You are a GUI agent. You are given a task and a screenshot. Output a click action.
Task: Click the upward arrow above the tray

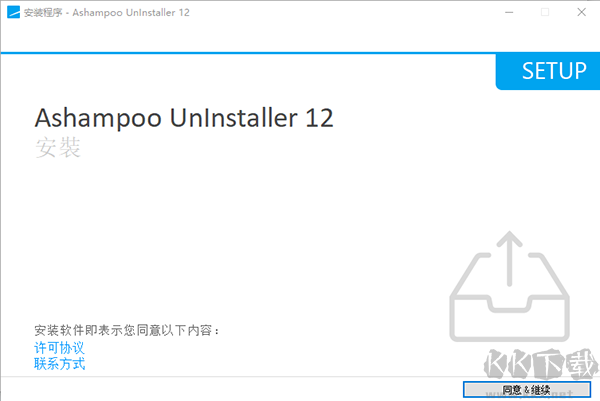click(x=509, y=259)
